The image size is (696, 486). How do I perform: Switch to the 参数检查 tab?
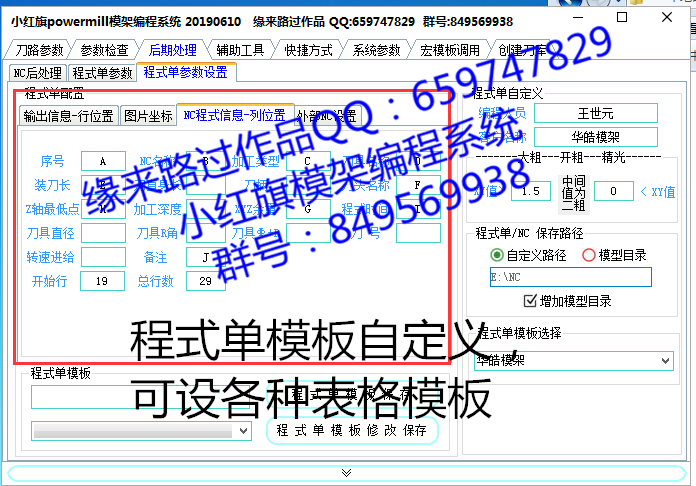104,50
